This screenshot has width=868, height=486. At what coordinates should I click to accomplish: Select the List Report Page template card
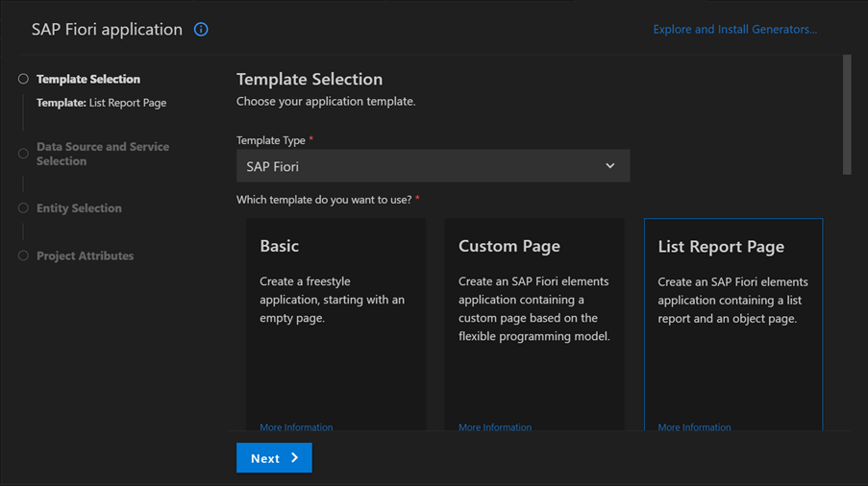click(x=733, y=324)
